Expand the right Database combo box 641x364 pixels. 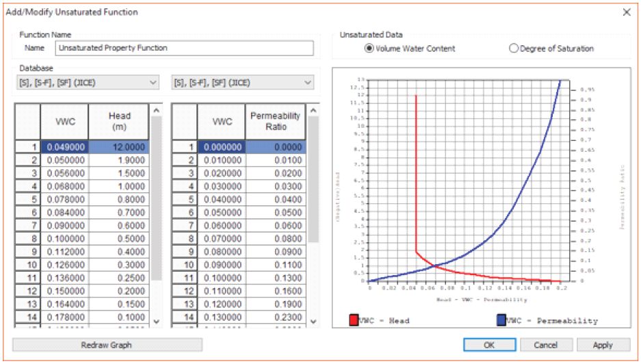242,83
